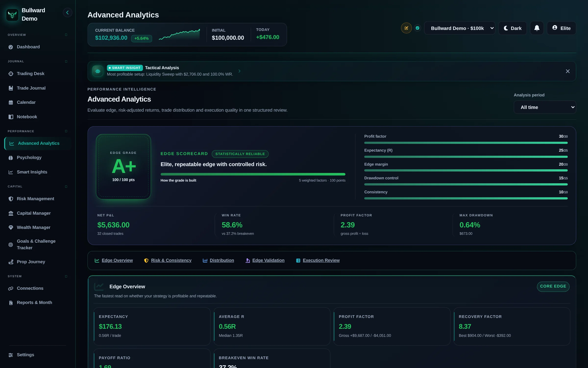Click the Smart Insights chart icon
The height and width of the screenshot is (368, 588).
coord(11,172)
